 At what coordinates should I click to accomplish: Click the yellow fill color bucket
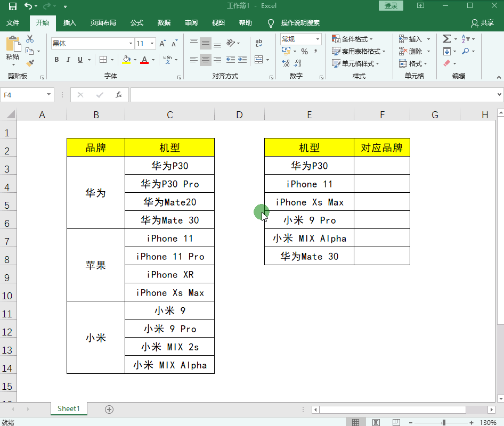coord(126,60)
